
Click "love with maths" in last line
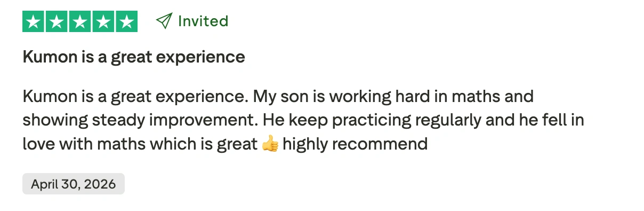click(80, 144)
